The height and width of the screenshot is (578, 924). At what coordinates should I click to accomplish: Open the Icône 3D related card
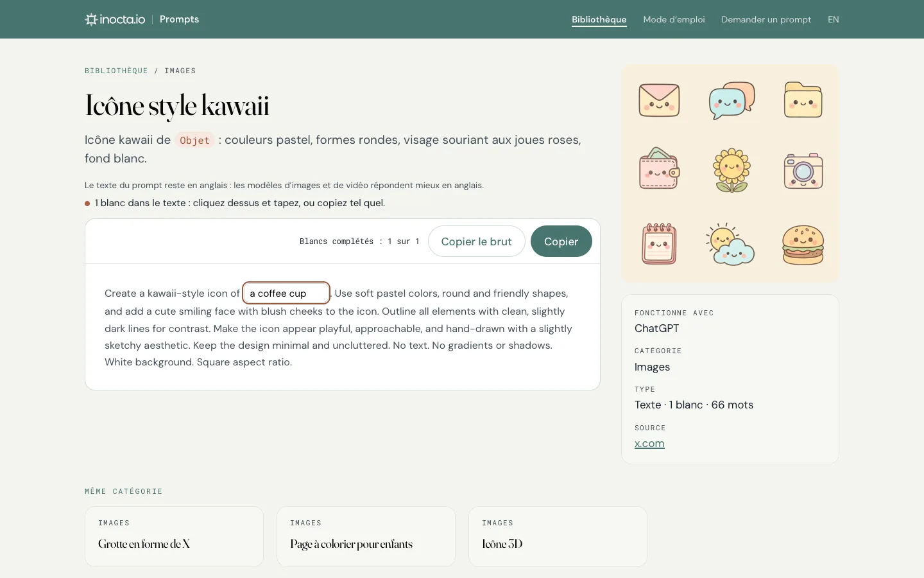pyautogui.click(x=558, y=536)
